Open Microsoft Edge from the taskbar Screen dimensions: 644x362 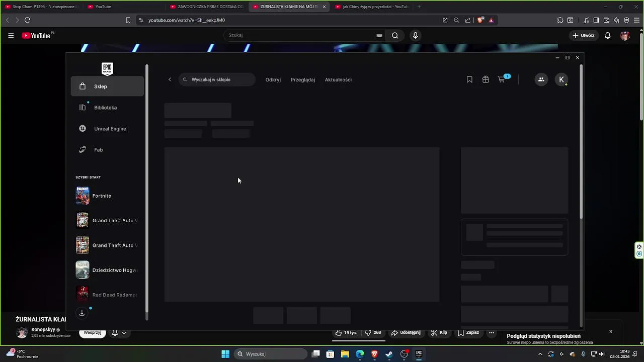pos(360,354)
